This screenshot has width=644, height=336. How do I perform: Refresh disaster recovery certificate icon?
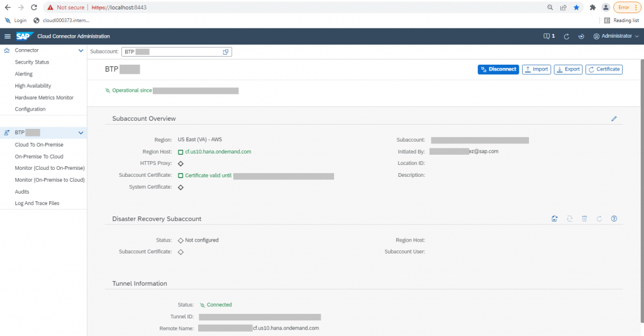point(599,218)
